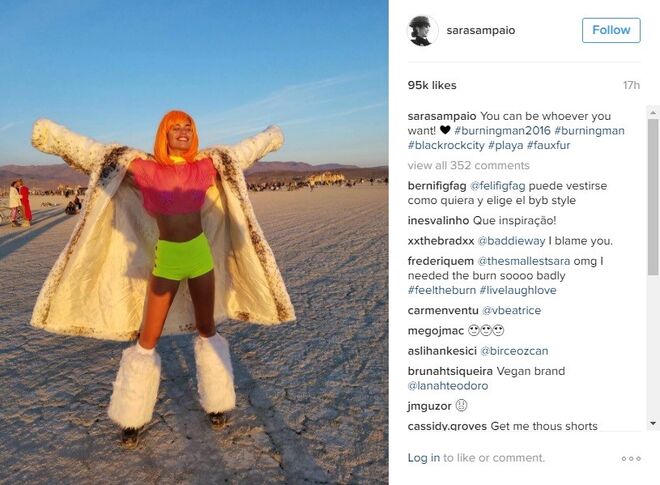The image size is (660, 485).
Task: Open the three-dot more options menu
Action: pyautogui.click(x=631, y=458)
